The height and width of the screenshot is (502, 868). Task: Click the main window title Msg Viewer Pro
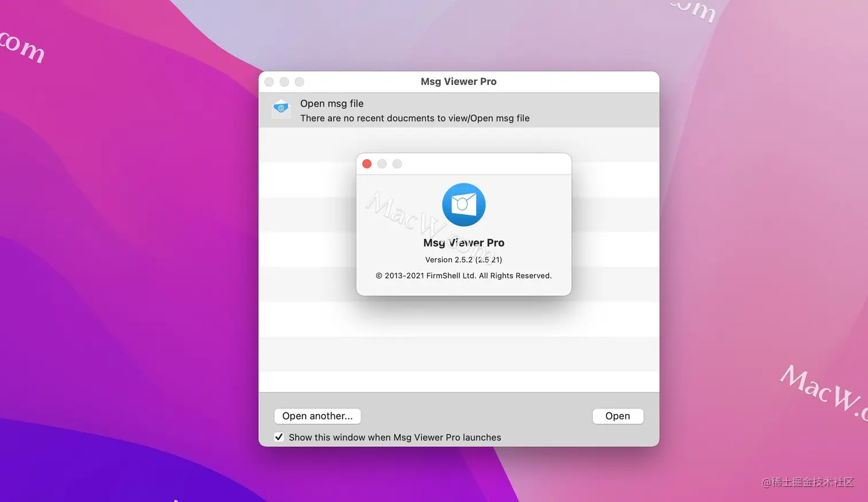pos(459,82)
